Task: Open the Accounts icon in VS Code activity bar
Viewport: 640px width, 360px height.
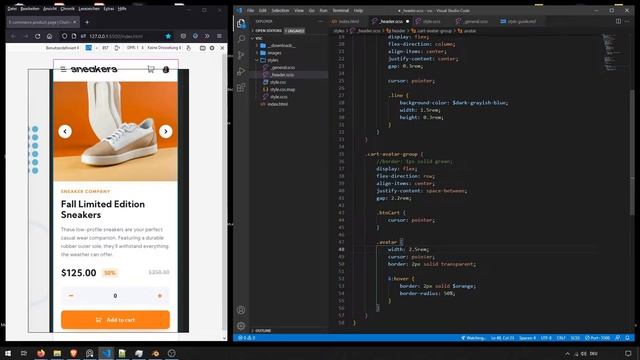Action: [x=241, y=310]
